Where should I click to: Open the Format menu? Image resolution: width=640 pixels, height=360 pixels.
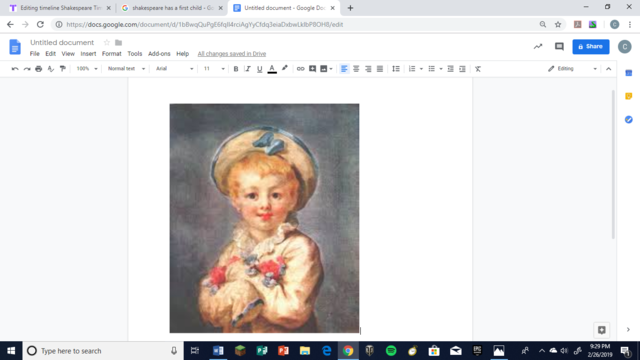pos(111,53)
